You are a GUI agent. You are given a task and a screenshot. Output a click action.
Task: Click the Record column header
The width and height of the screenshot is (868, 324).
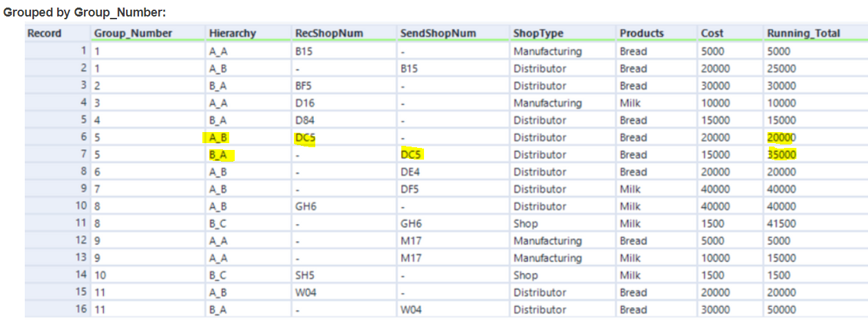pyautogui.click(x=45, y=33)
